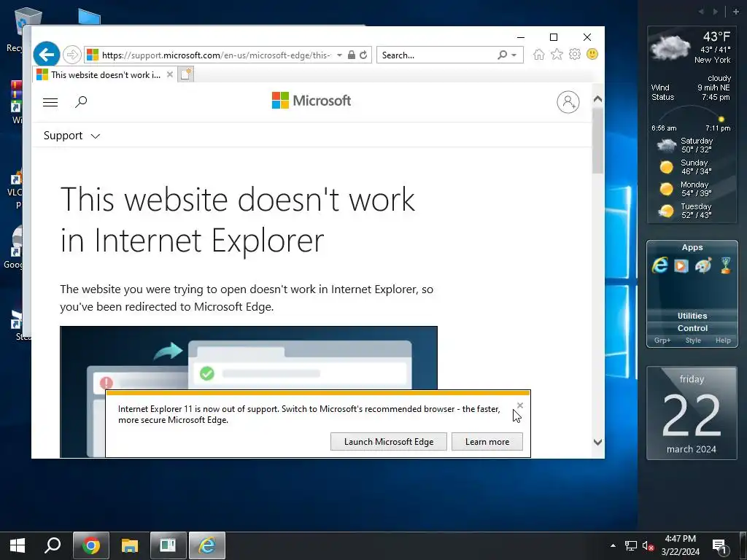Click the Internet Explorer taskbar icon
The height and width of the screenshot is (560, 747).
(206, 545)
